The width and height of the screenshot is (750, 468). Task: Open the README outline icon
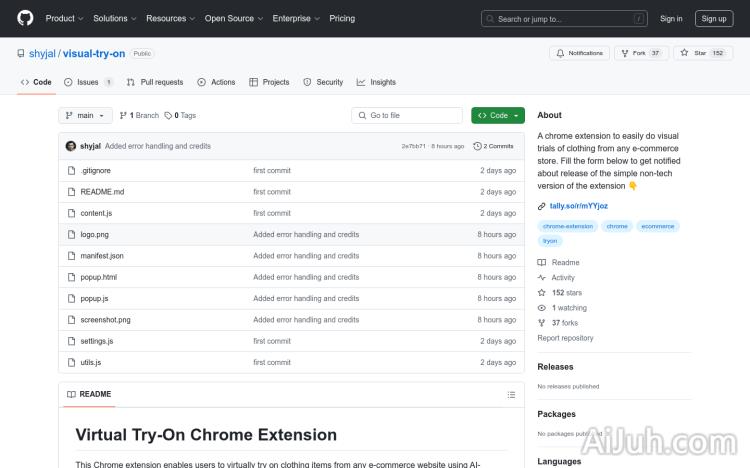click(x=511, y=395)
